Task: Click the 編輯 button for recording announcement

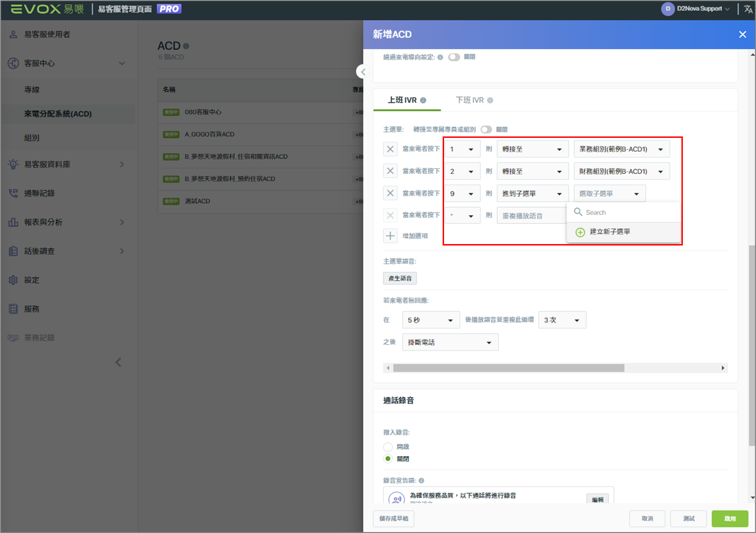Action: pos(597,499)
